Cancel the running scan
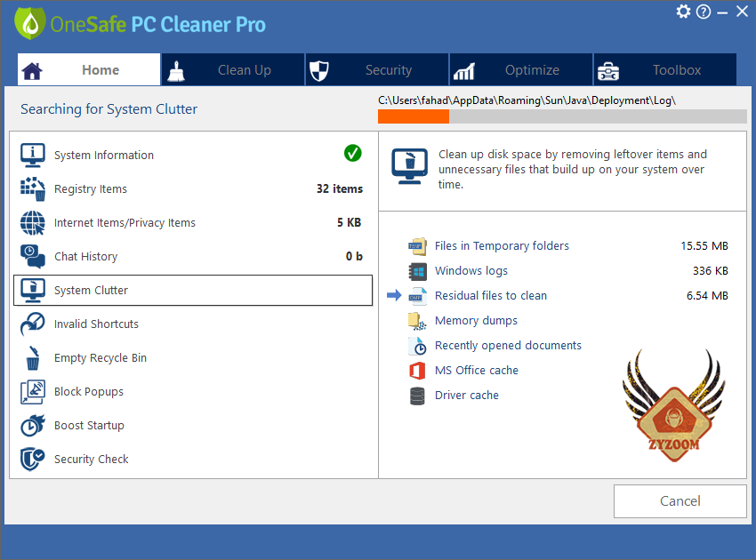This screenshot has height=560, width=756. tap(680, 501)
